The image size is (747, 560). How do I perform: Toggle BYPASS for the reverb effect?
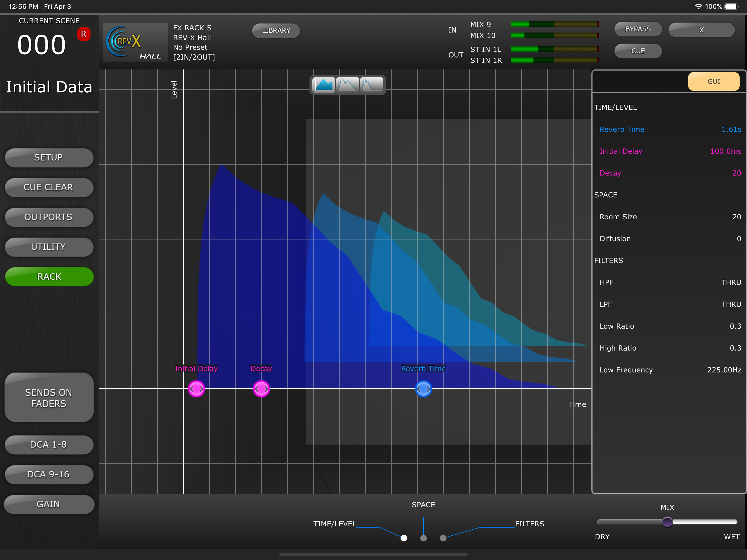click(x=638, y=29)
